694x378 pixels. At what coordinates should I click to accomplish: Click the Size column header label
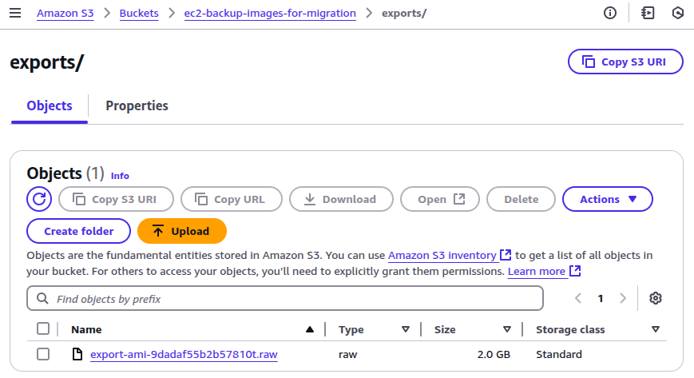445,329
